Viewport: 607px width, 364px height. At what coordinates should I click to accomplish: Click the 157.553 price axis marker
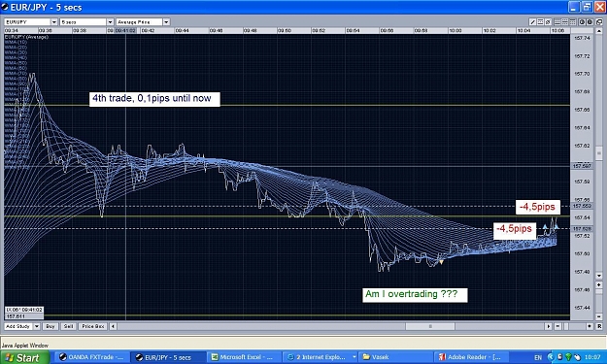coord(582,206)
